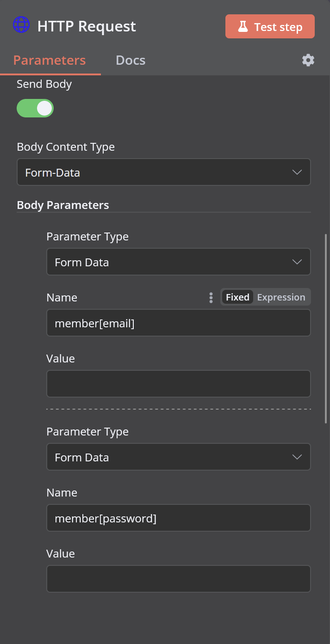Switch Name field to Expression mode

(281, 297)
